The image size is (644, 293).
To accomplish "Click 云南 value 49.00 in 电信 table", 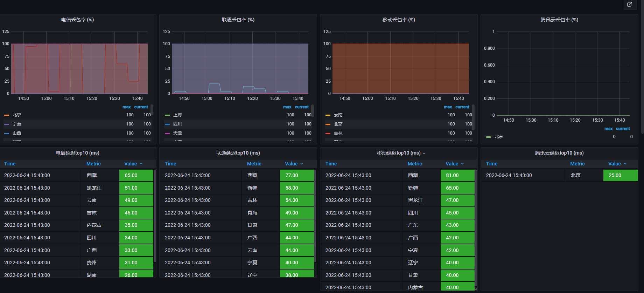I will (x=136, y=200).
